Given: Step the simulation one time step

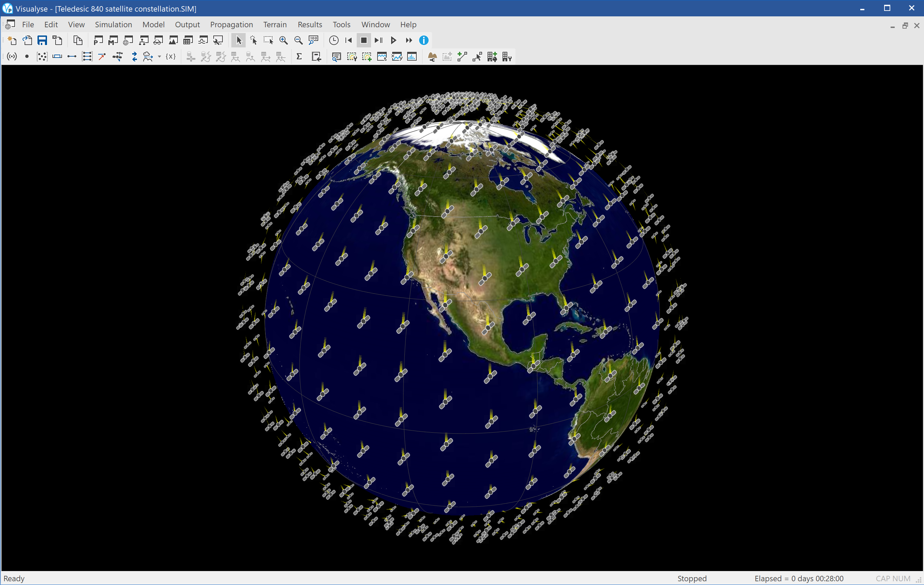Looking at the screenshot, I should (379, 40).
